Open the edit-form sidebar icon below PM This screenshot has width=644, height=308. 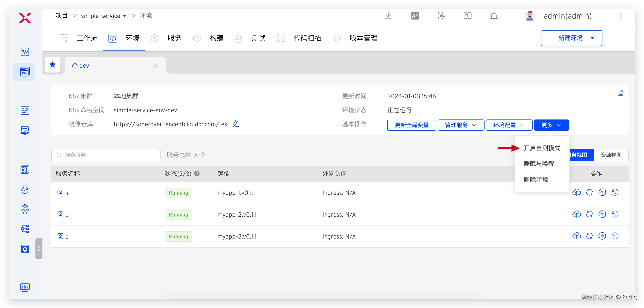pyautogui.click(x=25, y=111)
